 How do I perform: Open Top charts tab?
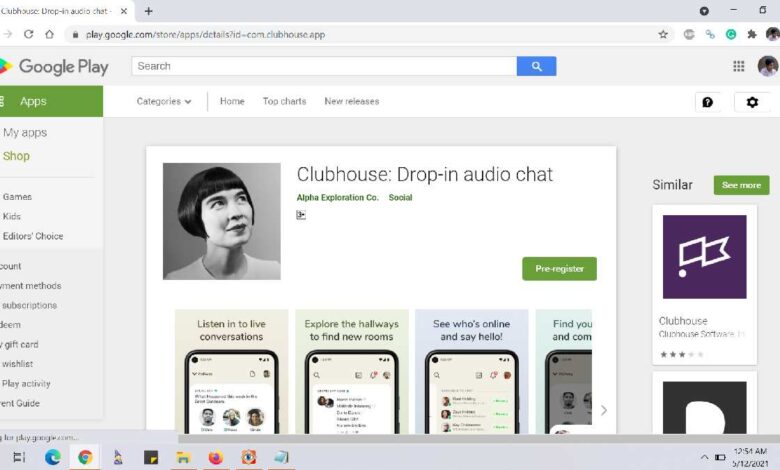[284, 101]
